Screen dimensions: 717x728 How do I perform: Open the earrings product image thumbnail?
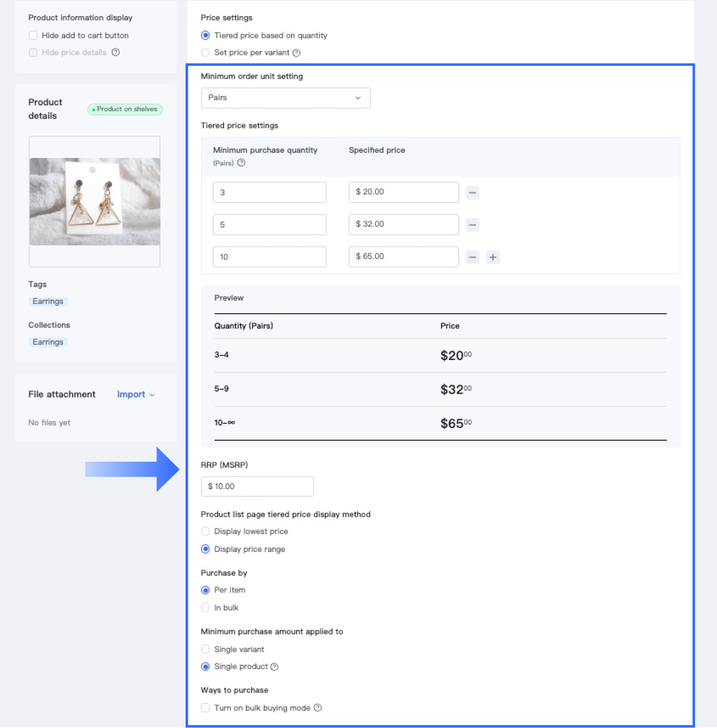pos(94,202)
